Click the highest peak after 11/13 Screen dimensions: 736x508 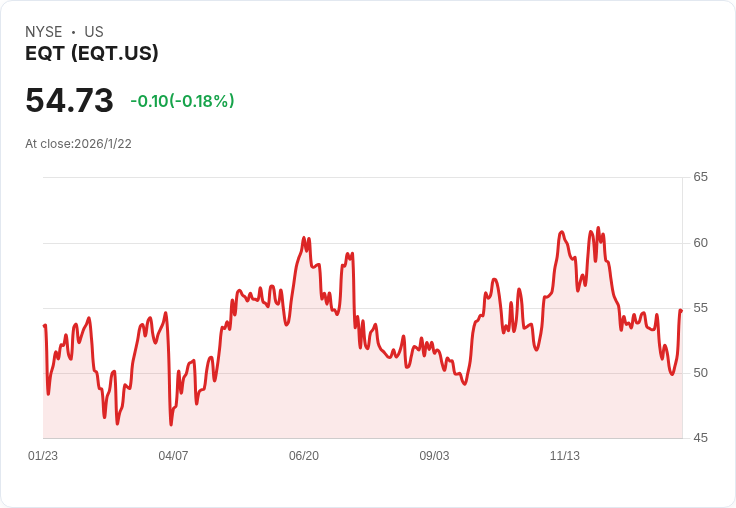point(598,228)
